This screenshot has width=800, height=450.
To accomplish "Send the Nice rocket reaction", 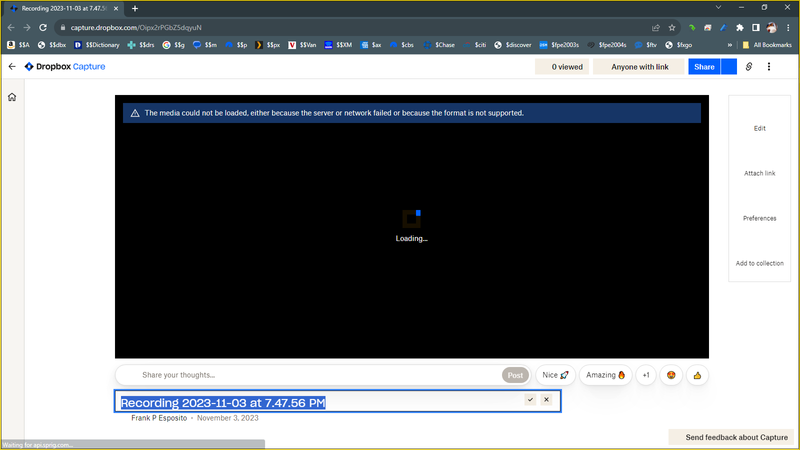I will coord(555,375).
